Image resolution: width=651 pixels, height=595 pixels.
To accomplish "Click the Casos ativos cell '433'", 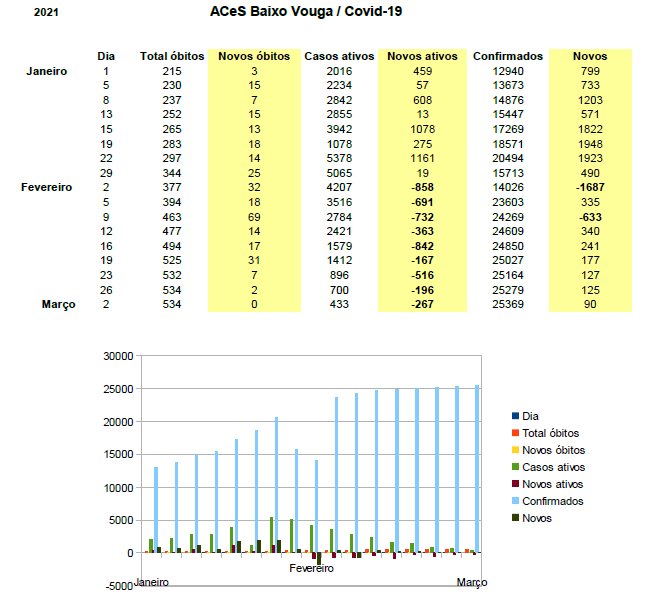I will pos(339,304).
